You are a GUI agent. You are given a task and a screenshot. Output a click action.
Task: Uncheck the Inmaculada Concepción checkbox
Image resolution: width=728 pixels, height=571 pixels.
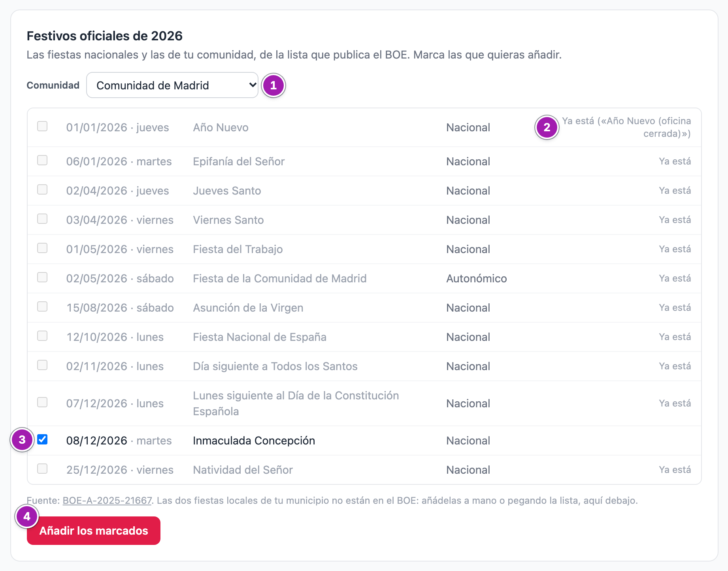click(x=42, y=439)
